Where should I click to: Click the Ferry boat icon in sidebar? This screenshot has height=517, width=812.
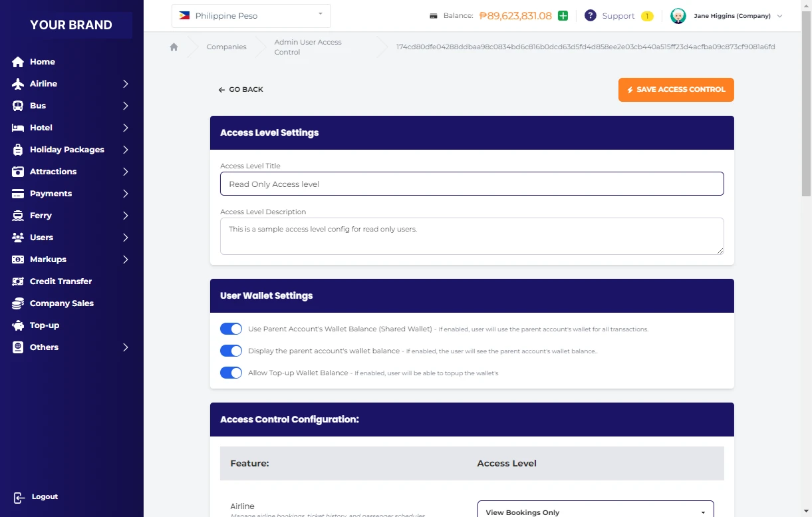(18, 216)
